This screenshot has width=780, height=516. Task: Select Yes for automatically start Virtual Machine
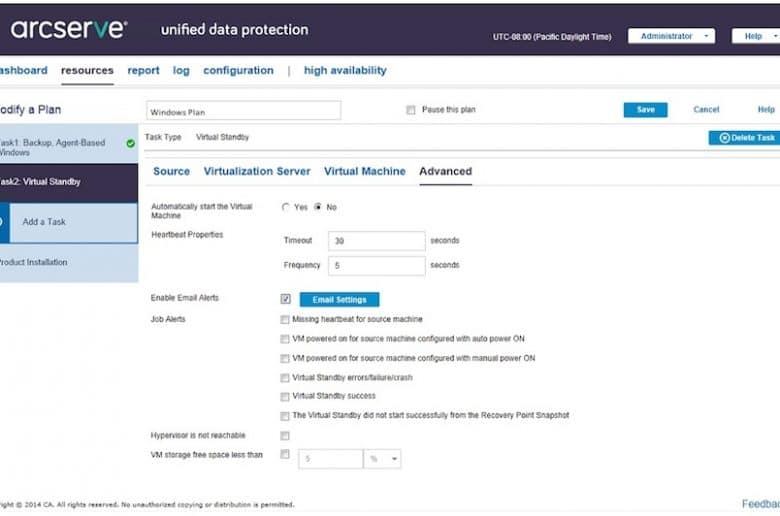coord(286,207)
